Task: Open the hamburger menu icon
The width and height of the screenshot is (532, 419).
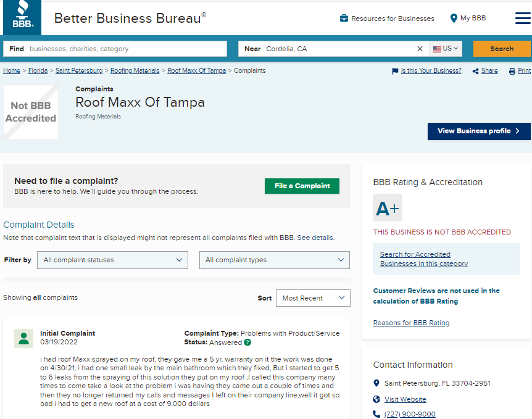Action: click(522, 19)
